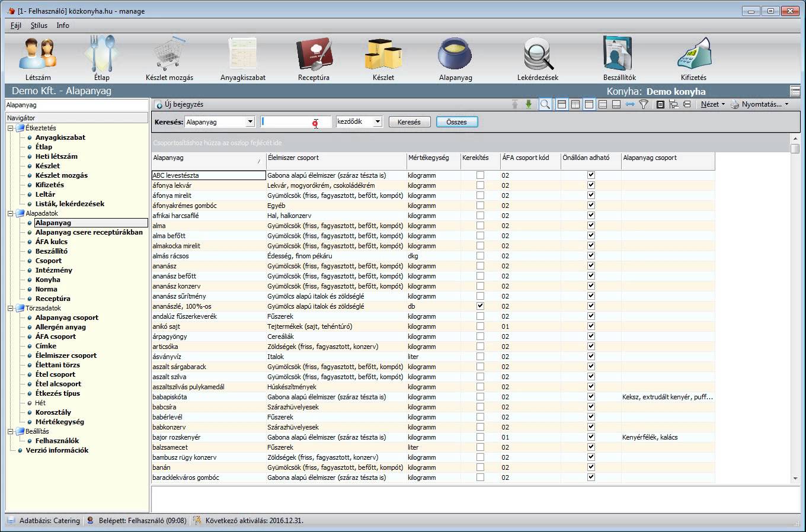Open the Nézet view menu
Screen dimensions: 806x532
[712, 104]
